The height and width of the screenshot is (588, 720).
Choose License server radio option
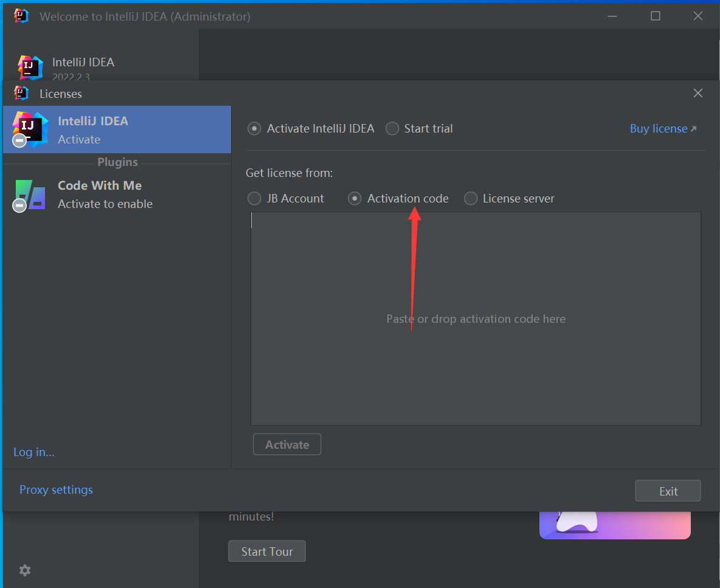click(x=471, y=199)
